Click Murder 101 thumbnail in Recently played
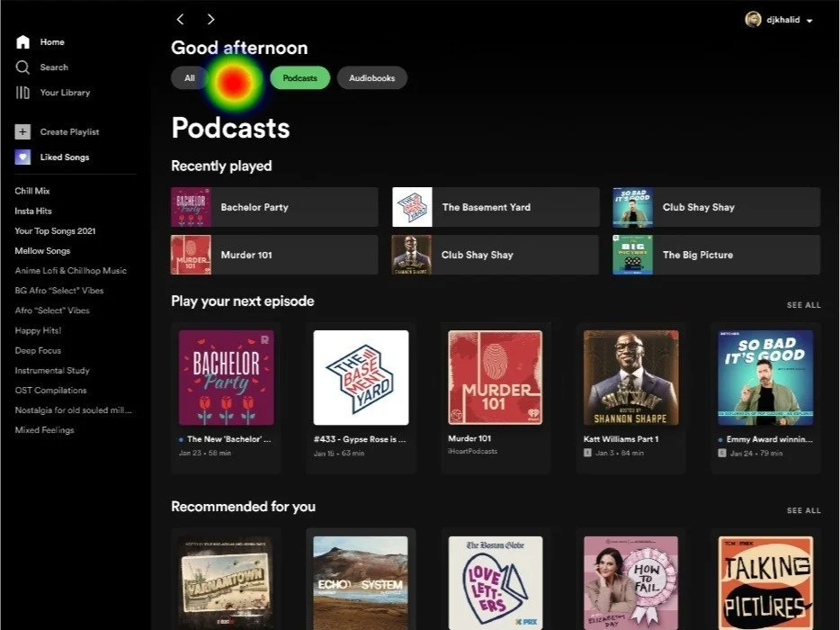This screenshot has height=630, width=840. [x=191, y=255]
